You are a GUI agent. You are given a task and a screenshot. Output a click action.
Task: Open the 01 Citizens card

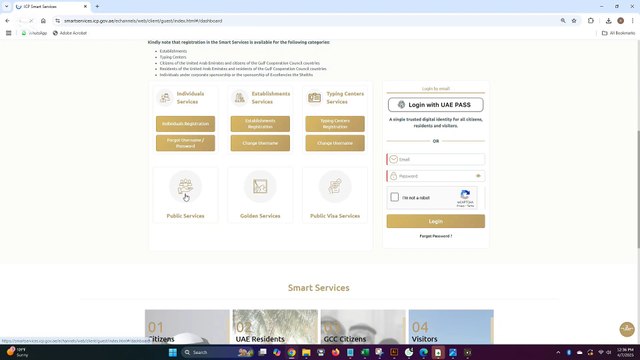click(x=187, y=327)
